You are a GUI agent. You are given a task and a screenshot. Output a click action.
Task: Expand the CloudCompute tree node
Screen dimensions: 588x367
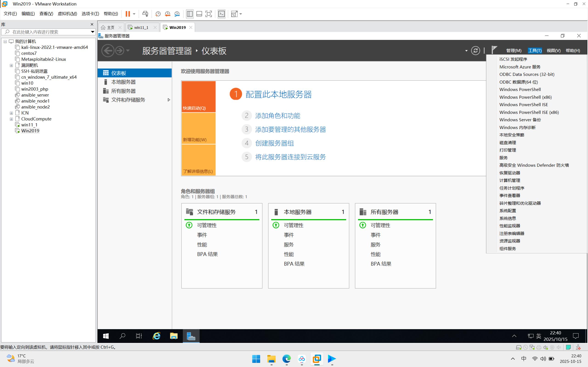11,119
